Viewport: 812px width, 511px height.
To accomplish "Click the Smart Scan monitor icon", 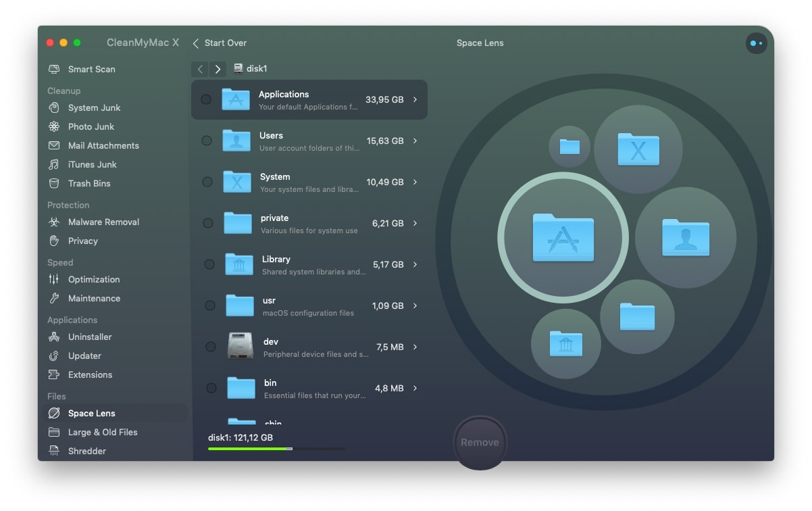I will pyautogui.click(x=54, y=69).
